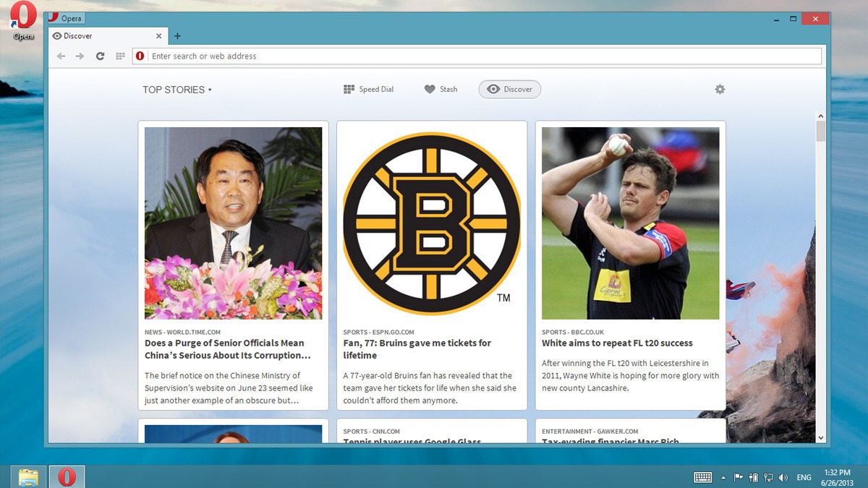Close the Discover tab
The height and width of the screenshot is (488, 868).
pos(159,36)
